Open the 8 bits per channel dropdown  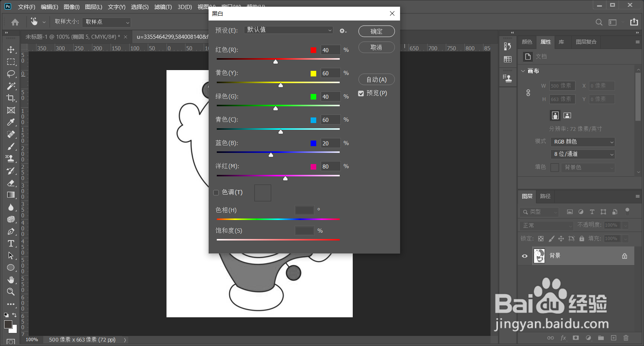[583, 154]
